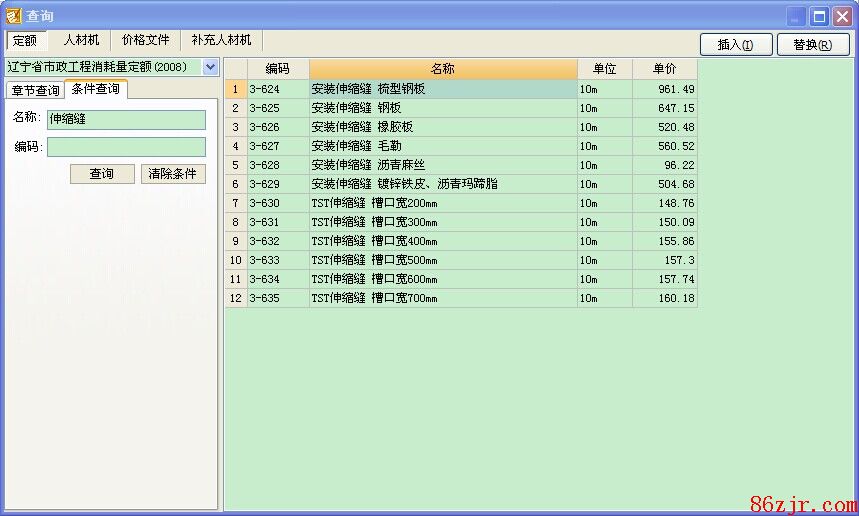Image resolution: width=859 pixels, height=516 pixels.
Task: Click the empty 编码 input field
Action: 126,148
